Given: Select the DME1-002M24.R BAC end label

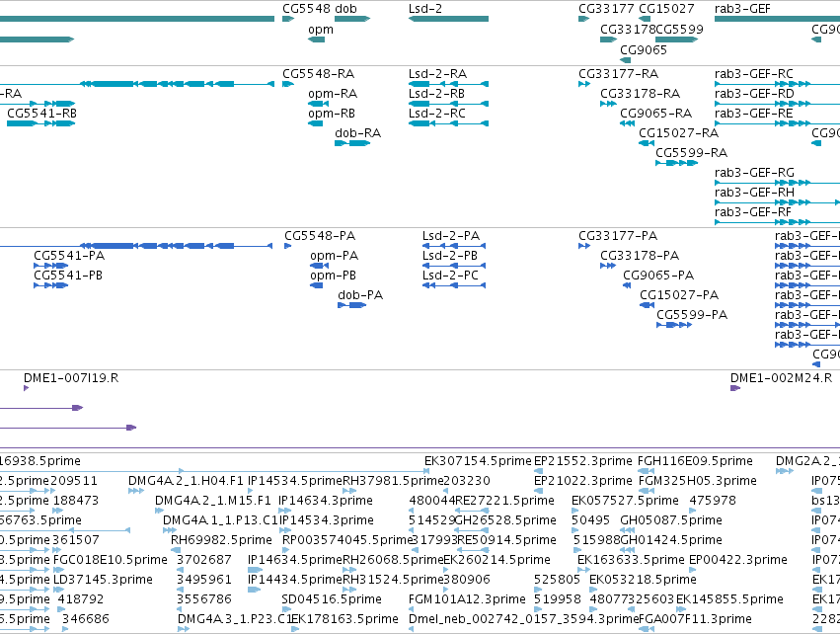Looking at the screenshot, I should 782,378.
